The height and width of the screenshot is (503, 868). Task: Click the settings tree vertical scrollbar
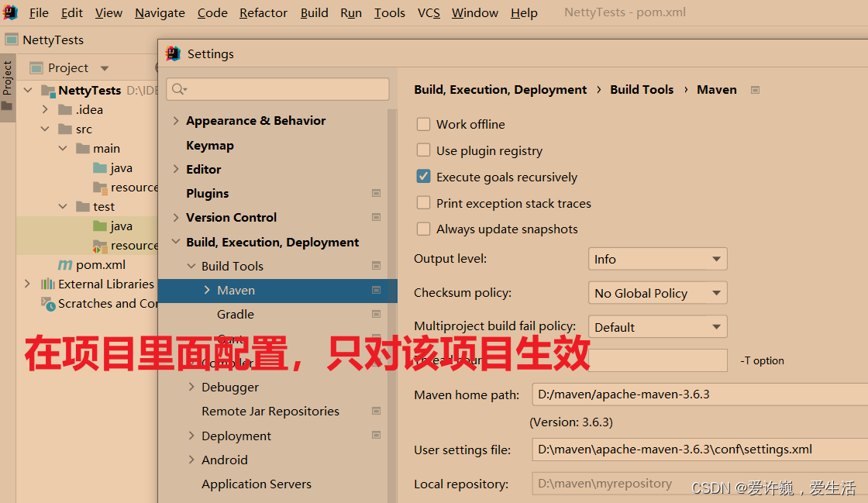[392, 306]
